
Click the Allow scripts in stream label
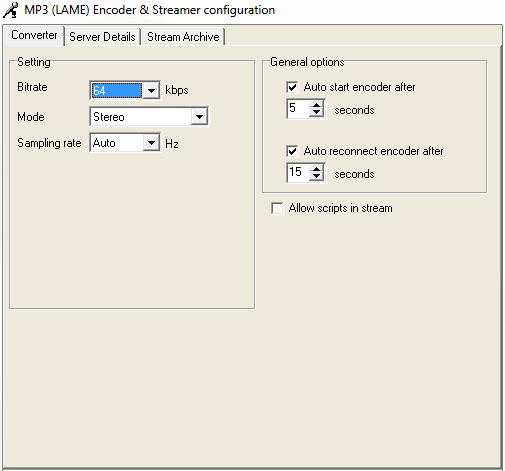pos(341,208)
